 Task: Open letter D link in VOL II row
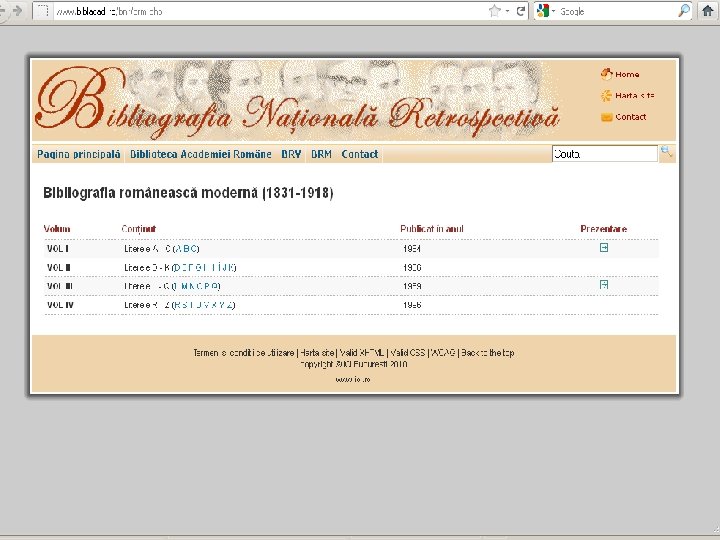(177, 267)
